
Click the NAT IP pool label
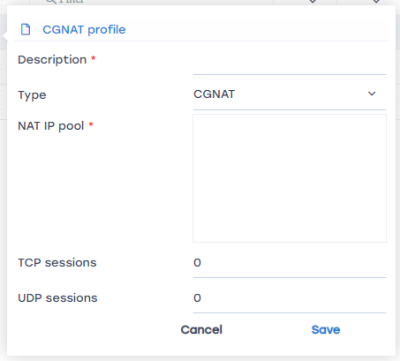click(x=51, y=126)
